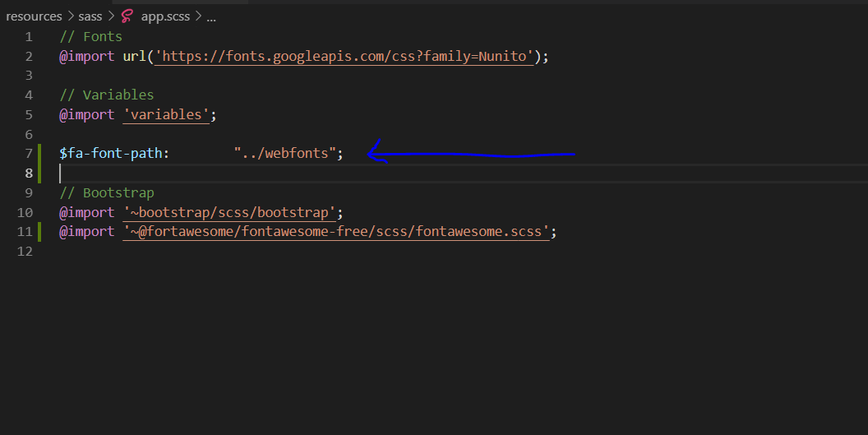Click line number 1 in gutter
868x435 pixels.
pyautogui.click(x=29, y=37)
